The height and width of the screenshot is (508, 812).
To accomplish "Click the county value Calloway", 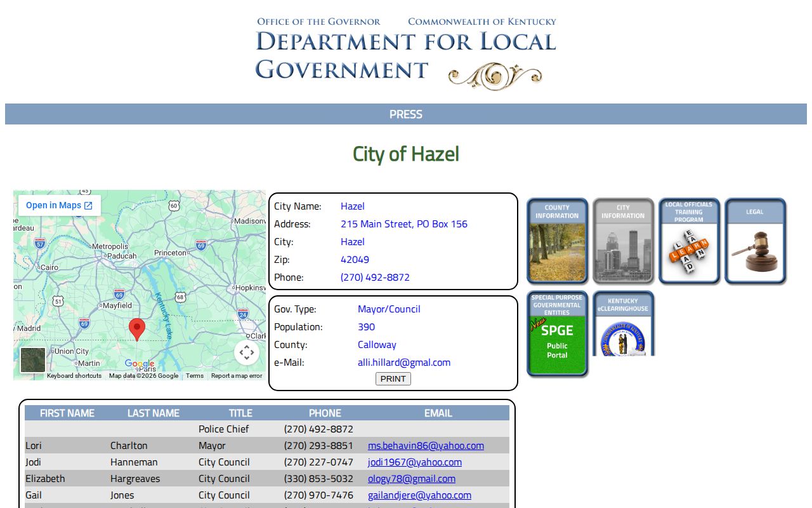I will point(377,345).
